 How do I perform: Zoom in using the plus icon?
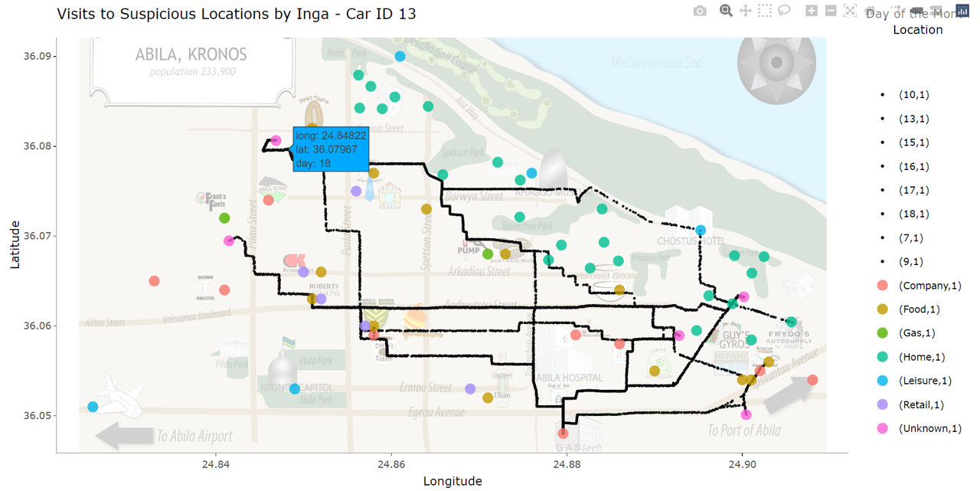811,11
